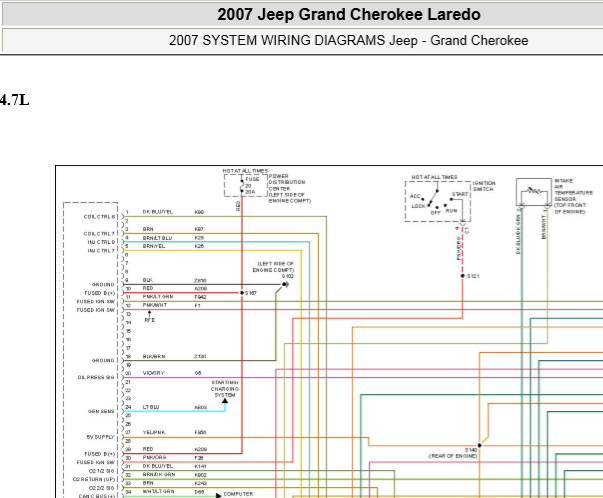Image resolution: width=603 pixels, height=498 pixels.
Task: Click the 'FUSE 20 20A' fuse box
Action: 246,185
